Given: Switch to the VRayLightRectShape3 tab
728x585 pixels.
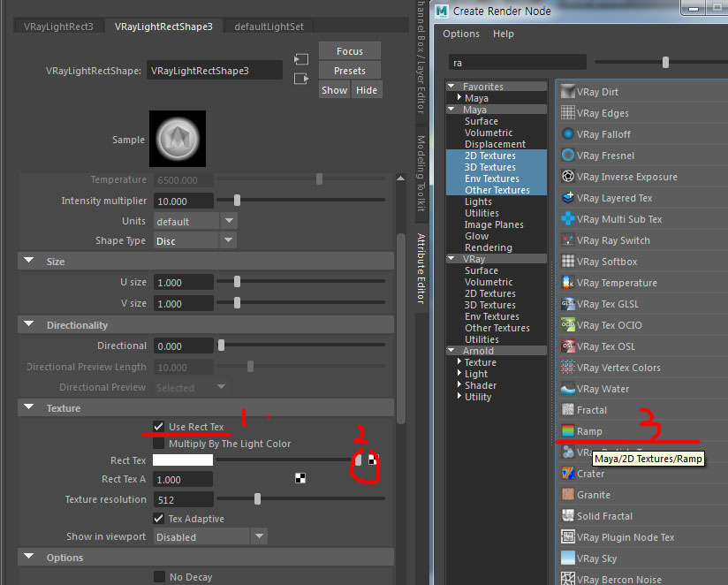Looking at the screenshot, I should [163, 27].
